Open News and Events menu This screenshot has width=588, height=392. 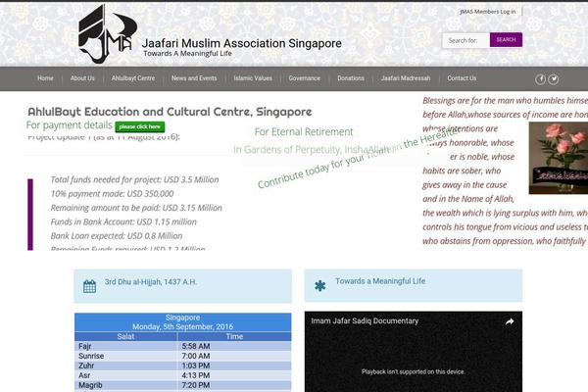(x=194, y=78)
